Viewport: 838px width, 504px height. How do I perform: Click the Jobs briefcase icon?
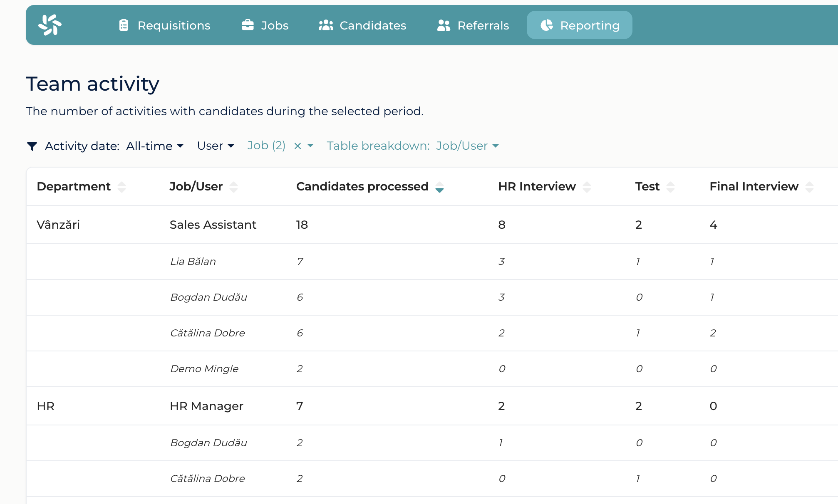(248, 25)
